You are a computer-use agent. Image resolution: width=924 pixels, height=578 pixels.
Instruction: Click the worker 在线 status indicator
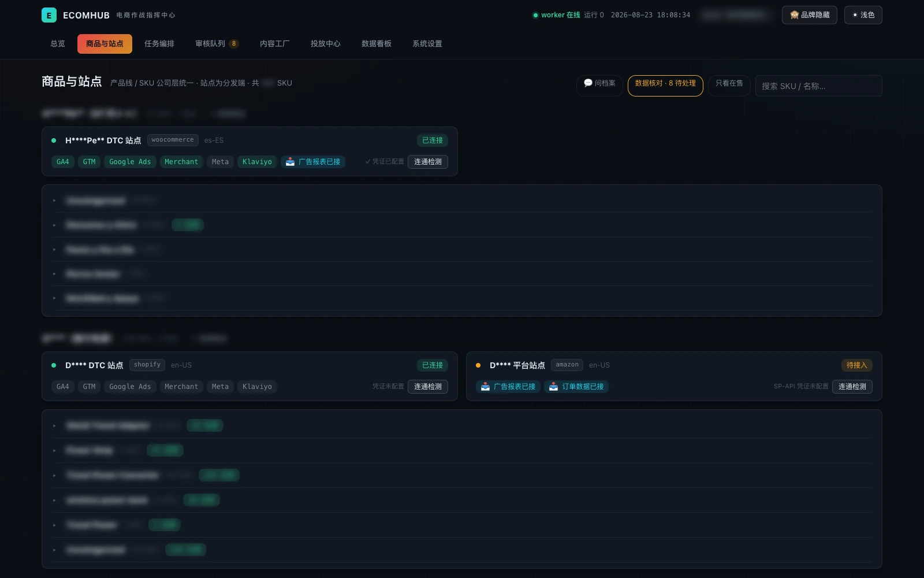[x=556, y=15]
